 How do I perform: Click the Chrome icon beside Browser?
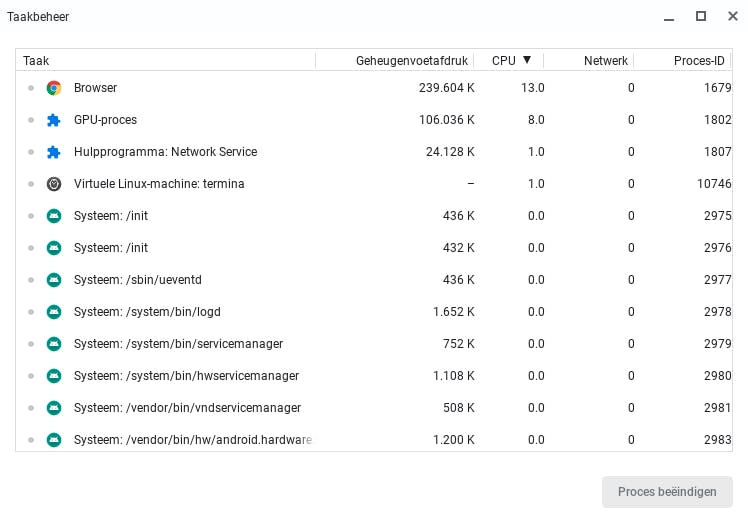(x=54, y=88)
